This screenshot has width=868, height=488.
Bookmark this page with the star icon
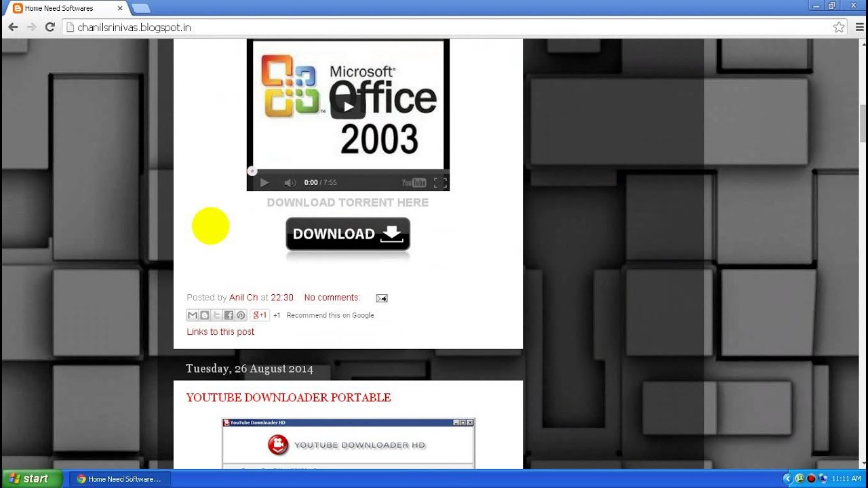pyautogui.click(x=839, y=27)
